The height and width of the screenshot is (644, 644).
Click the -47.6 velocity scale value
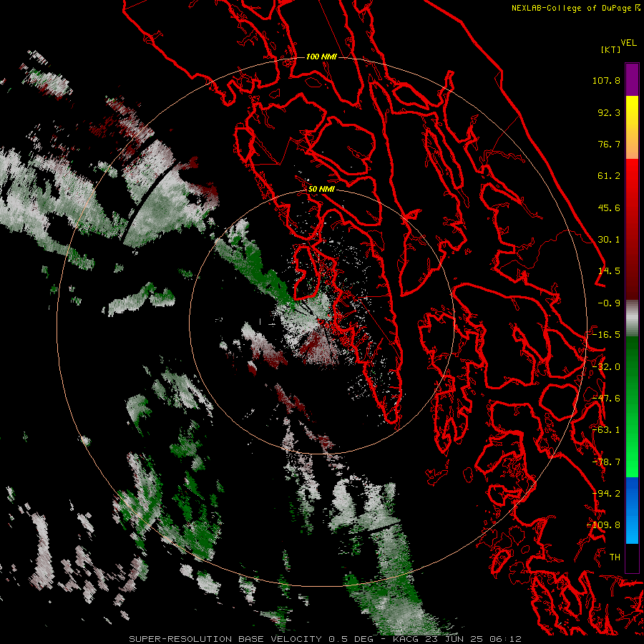(x=606, y=398)
